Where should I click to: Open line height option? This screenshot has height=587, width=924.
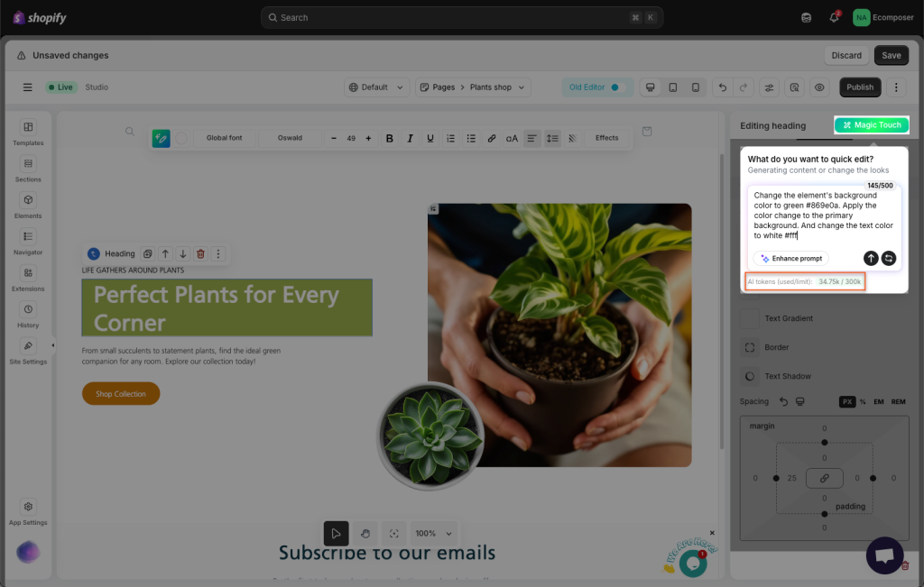[552, 138]
